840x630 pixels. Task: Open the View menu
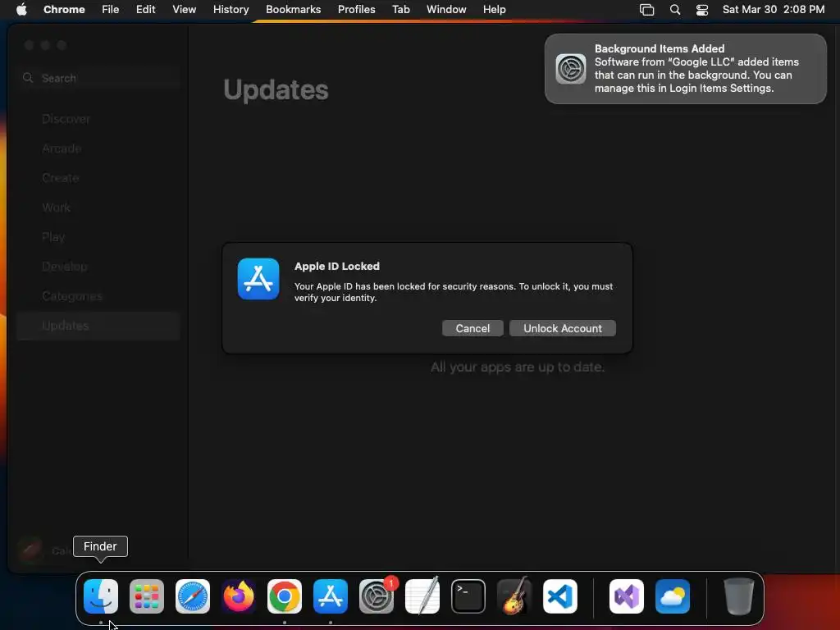pyautogui.click(x=185, y=9)
